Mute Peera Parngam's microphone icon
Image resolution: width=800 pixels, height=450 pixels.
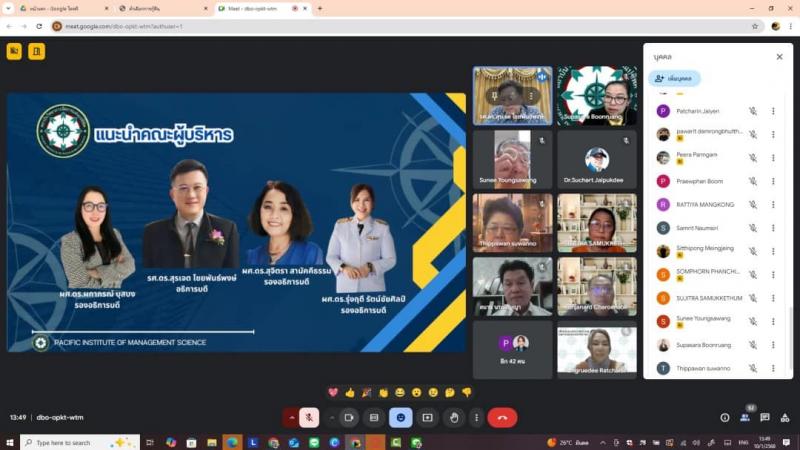pyautogui.click(x=753, y=158)
